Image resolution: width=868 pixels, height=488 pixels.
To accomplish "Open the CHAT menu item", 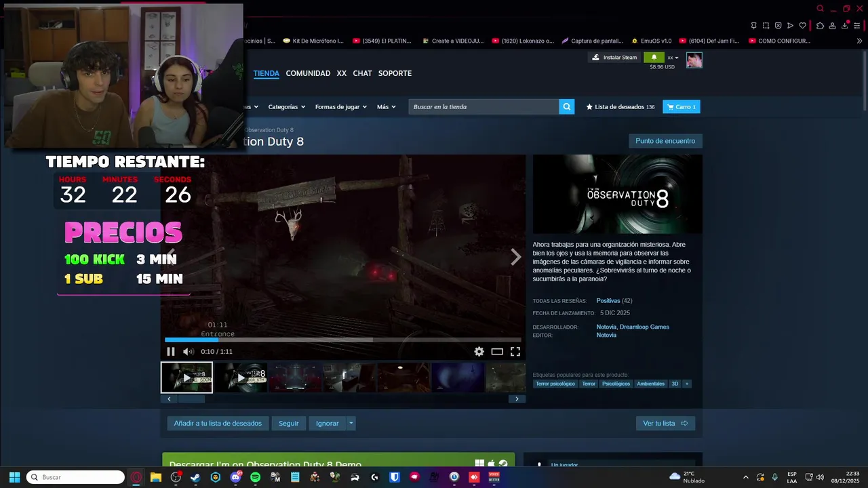I will [x=362, y=73].
